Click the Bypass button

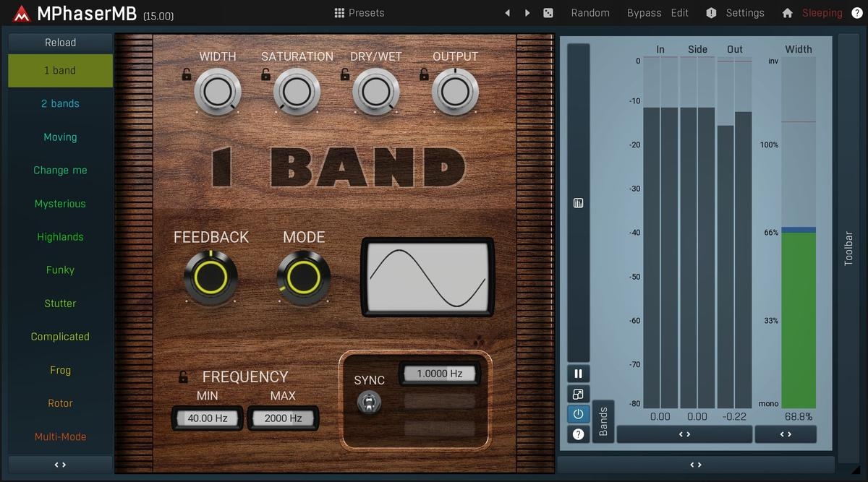(x=644, y=13)
